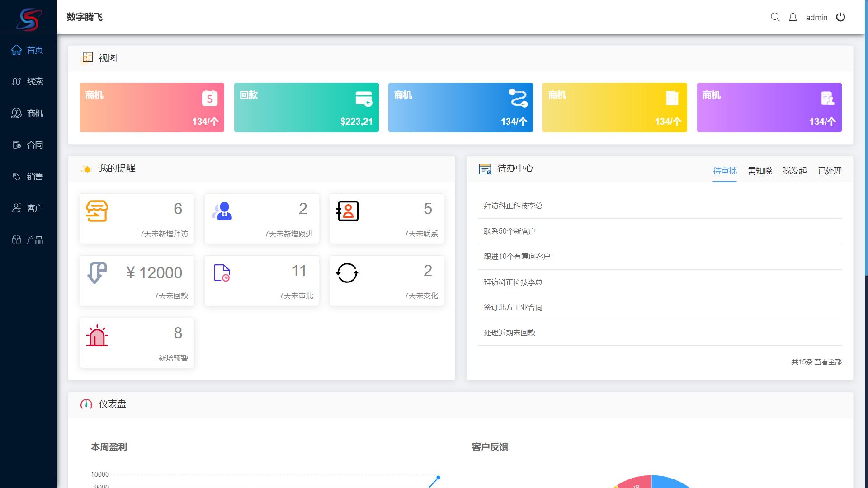Open the 商机 opportunities sidebar icon

pyautogui.click(x=16, y=113)
